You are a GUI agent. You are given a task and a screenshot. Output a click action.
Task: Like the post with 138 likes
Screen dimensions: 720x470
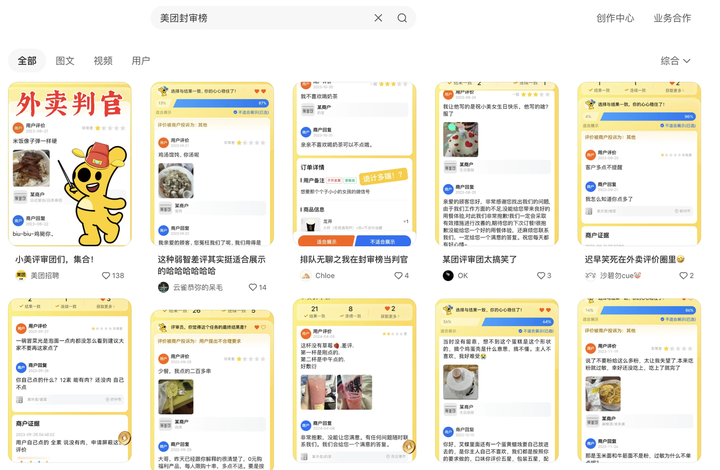pos(112,275)
